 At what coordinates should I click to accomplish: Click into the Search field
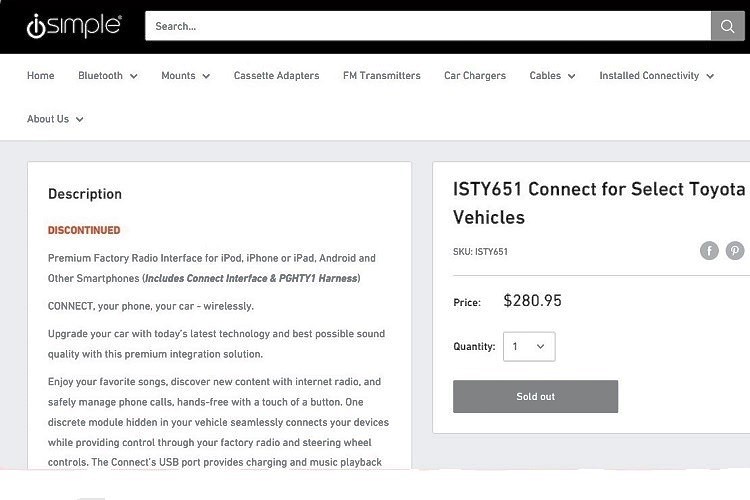[428, 26]
